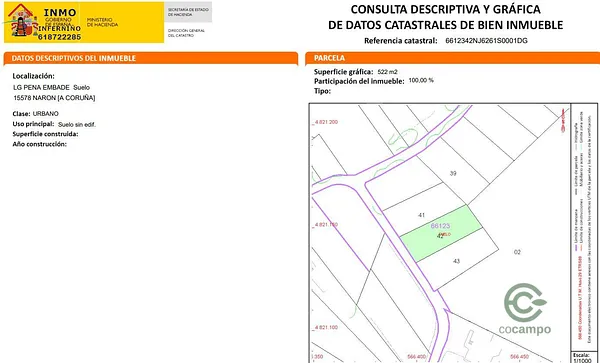600x363 pixels.
Task: Click the "Uso principal:" label
Action: point(33,124)
